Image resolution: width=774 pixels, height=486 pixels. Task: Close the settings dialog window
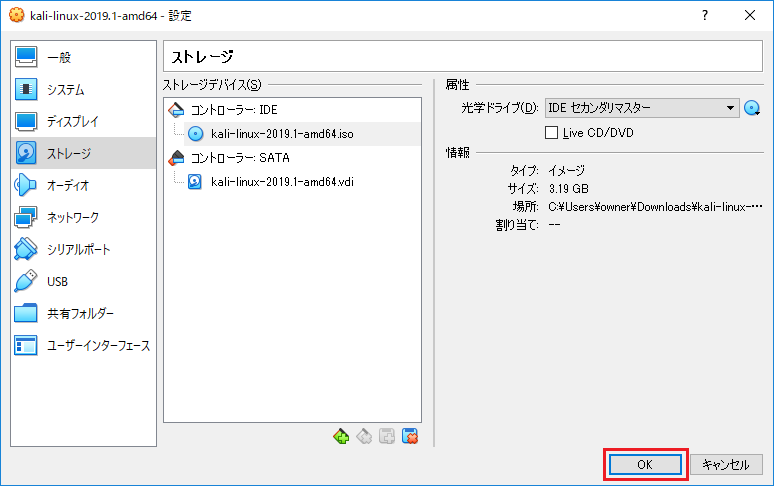(x=750, y=15)
